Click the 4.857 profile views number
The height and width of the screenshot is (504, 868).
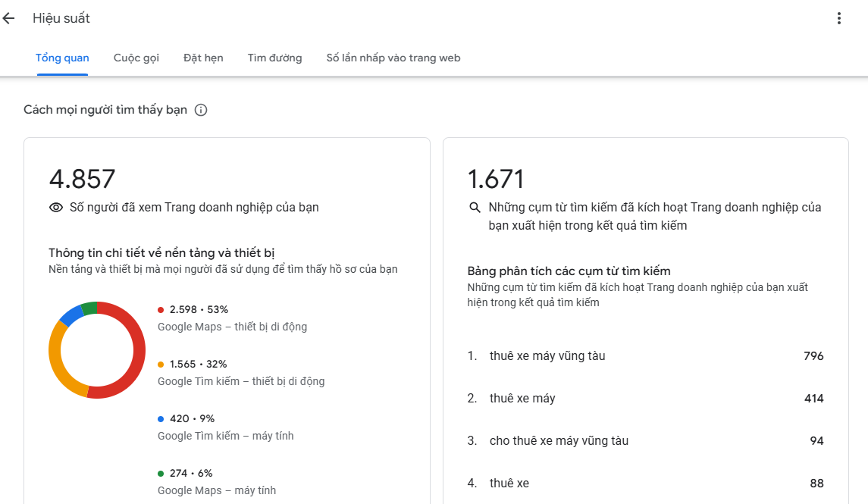point(82,179)
